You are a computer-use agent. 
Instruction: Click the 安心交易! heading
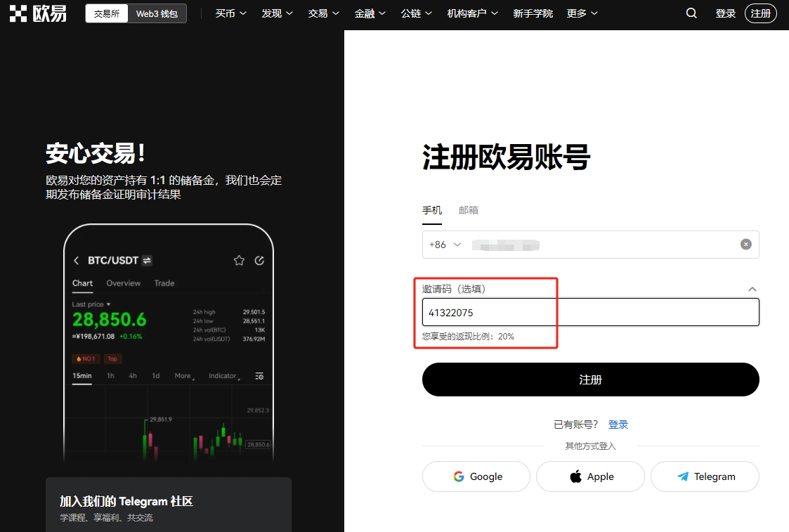tap(96, 153)
